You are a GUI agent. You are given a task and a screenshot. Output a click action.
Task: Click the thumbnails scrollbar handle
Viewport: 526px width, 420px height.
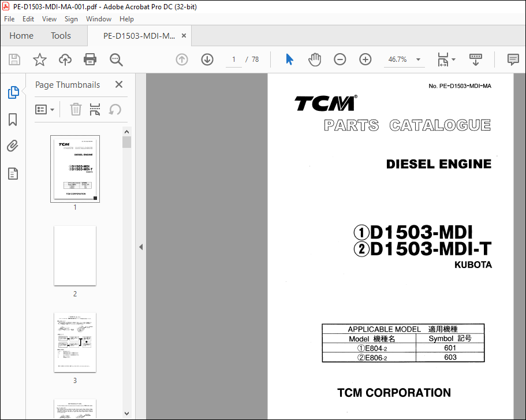click(126, 142)
